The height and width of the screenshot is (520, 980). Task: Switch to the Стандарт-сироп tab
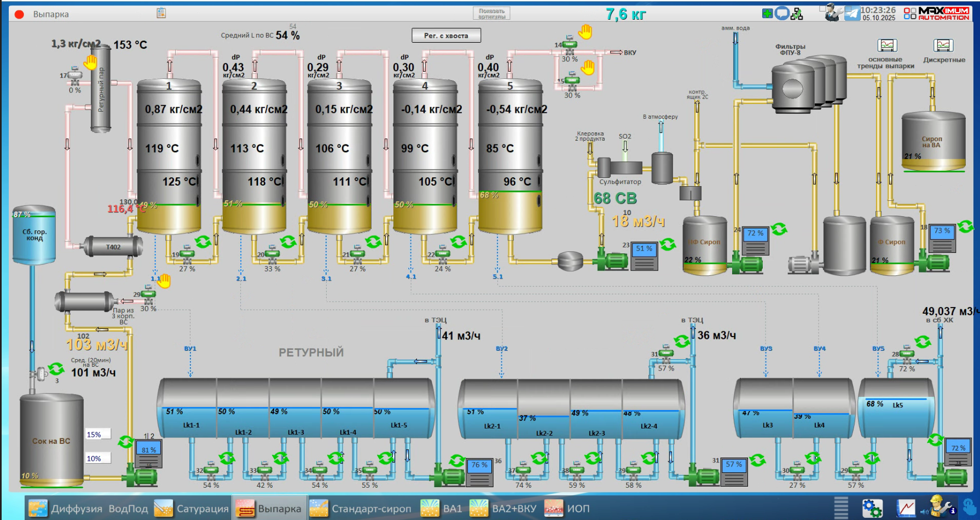(x=361, y=509)
